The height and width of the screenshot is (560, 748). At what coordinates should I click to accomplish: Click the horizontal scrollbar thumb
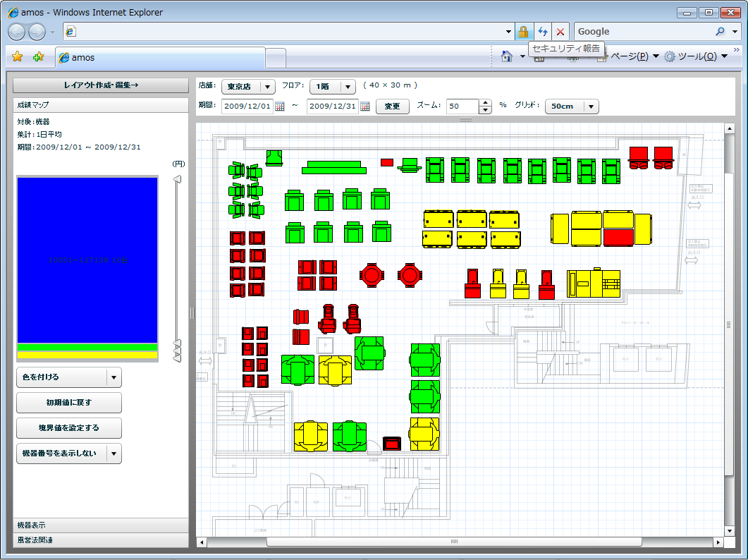click(x=454, y=542)
